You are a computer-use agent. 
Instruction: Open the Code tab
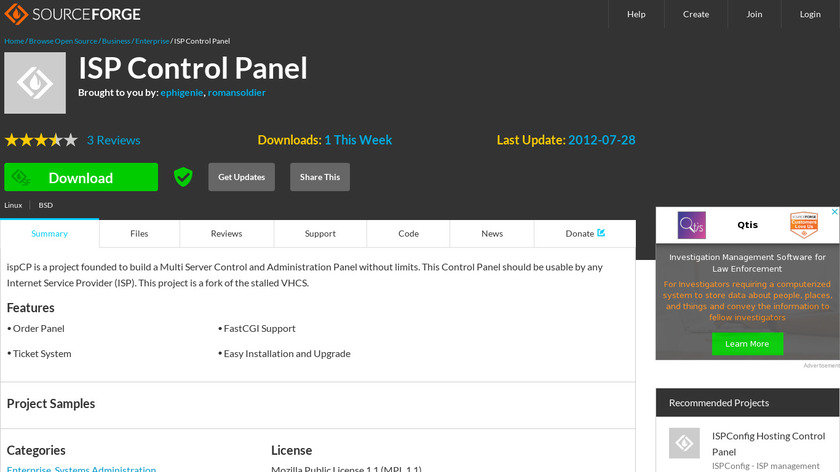pos(408,234)
